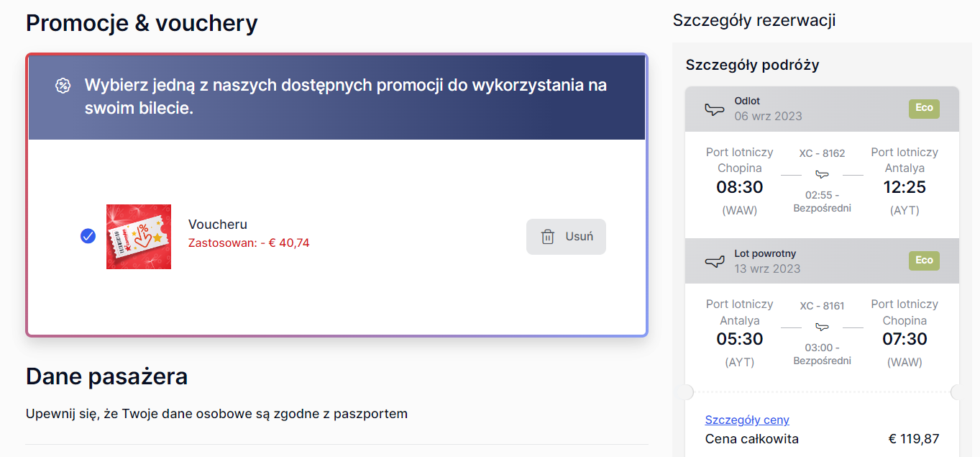
Task: Click arrival time '12:25'
Action: [905, 188]
